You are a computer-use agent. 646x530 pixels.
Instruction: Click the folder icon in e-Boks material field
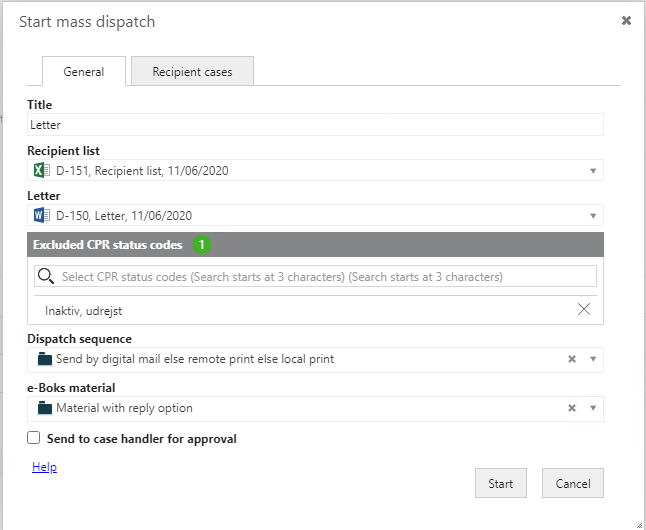pos(44,408)
